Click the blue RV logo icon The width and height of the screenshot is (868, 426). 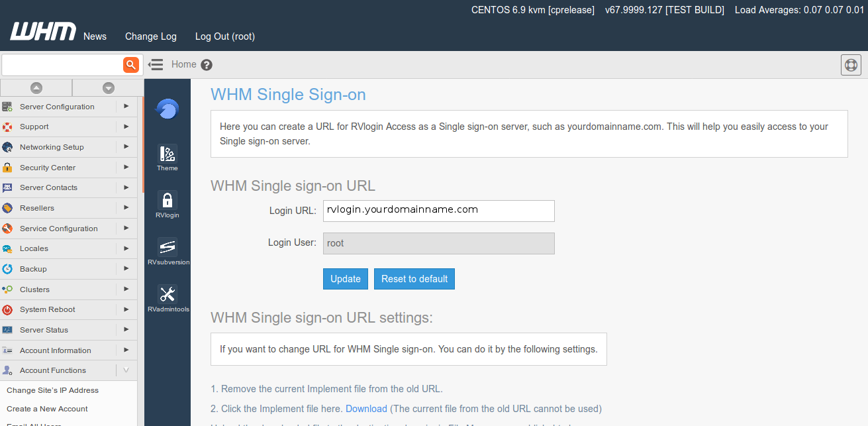168,109
